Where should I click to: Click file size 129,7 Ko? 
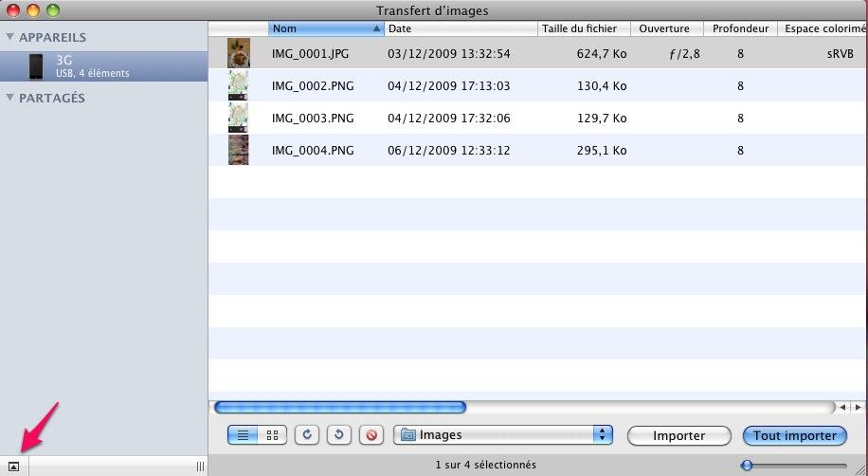(602, 118)
